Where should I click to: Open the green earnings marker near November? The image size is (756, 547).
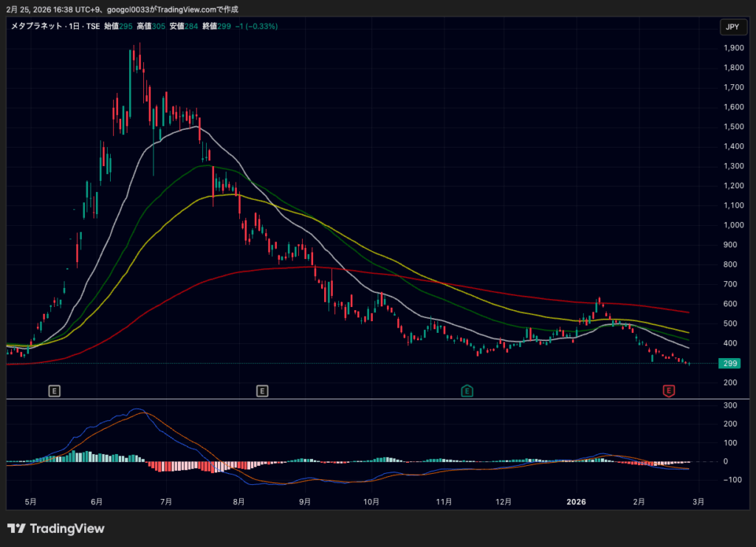click(467, 390)
